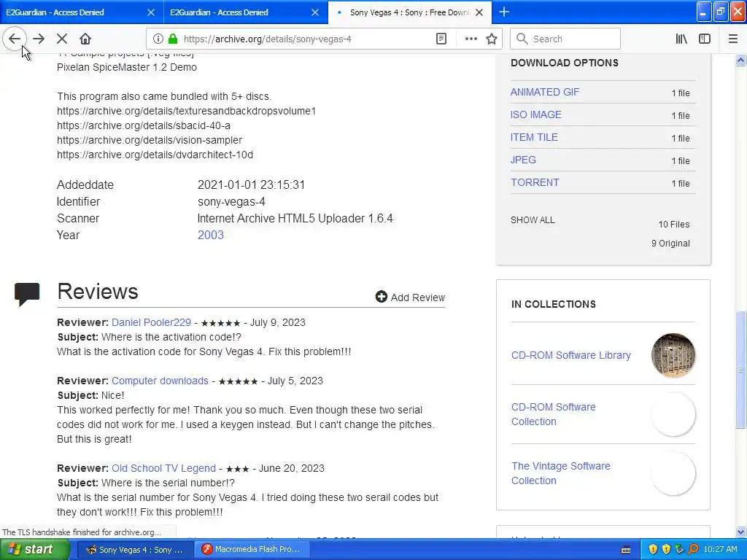Click the dvdarchitect-10d URL text
Screen dimensions: 747x560
[x=155, y=155]
